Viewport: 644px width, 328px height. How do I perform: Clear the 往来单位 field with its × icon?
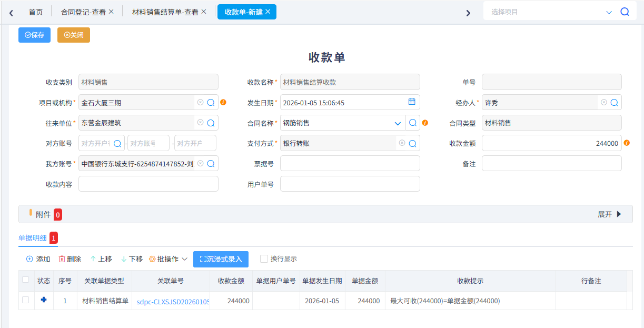[200, 123]
